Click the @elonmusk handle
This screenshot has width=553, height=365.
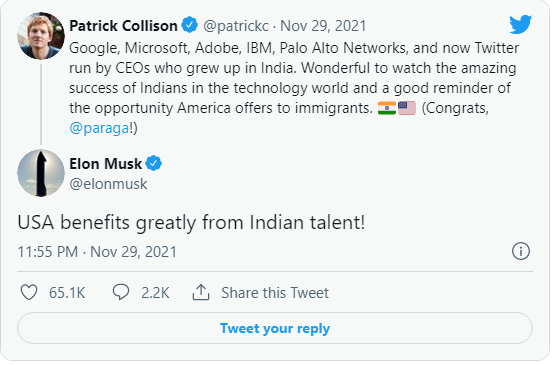[x=109, y=185]
